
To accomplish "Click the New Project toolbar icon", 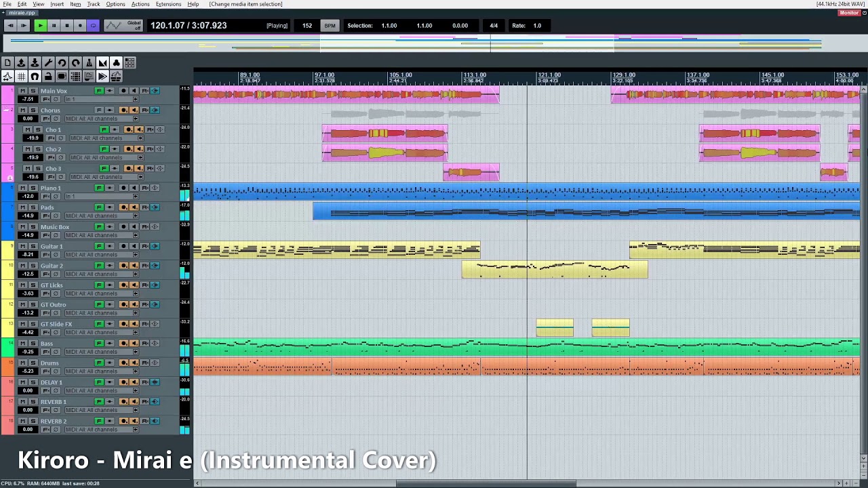I will pyautogui.click(x=7, y=62).
